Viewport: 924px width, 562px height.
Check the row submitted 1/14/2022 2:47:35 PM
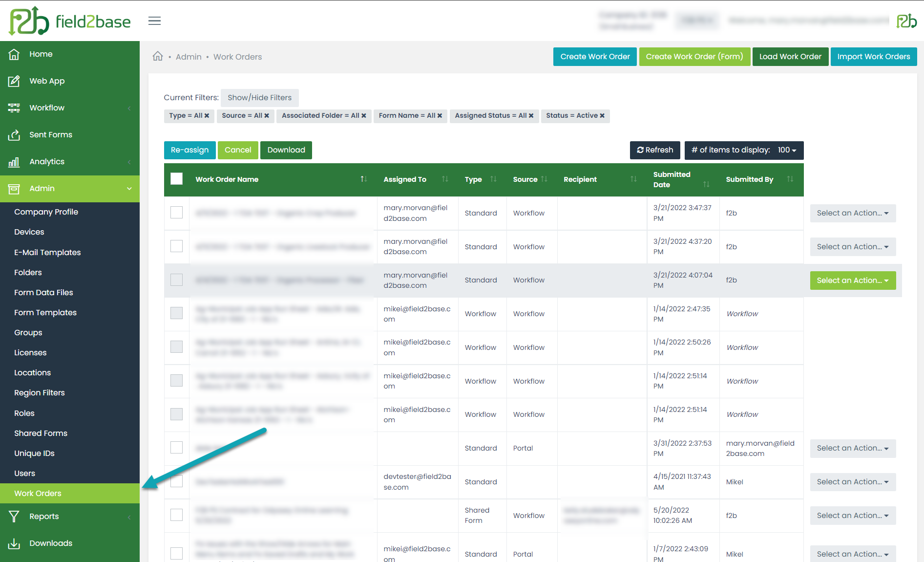[x=176, y=313]
